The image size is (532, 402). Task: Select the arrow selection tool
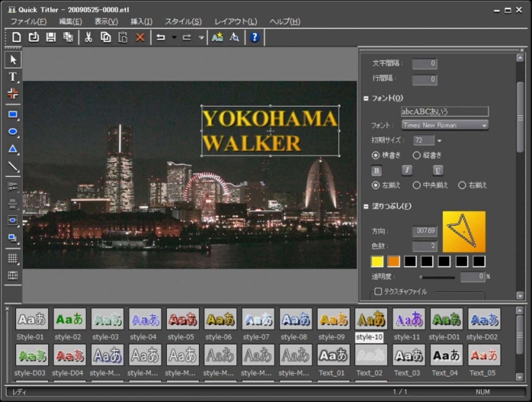pos(13,60)
